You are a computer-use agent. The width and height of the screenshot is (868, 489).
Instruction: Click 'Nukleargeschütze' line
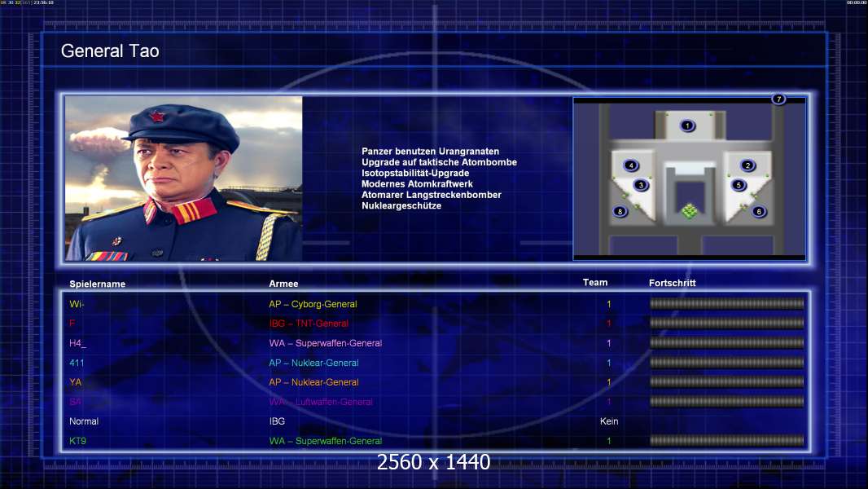[x=401, y=205]
